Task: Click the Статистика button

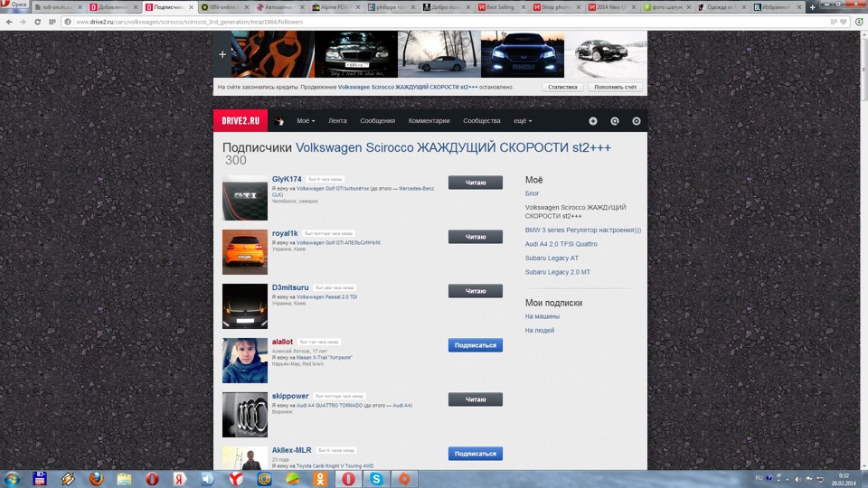Action: pos(562,87)
